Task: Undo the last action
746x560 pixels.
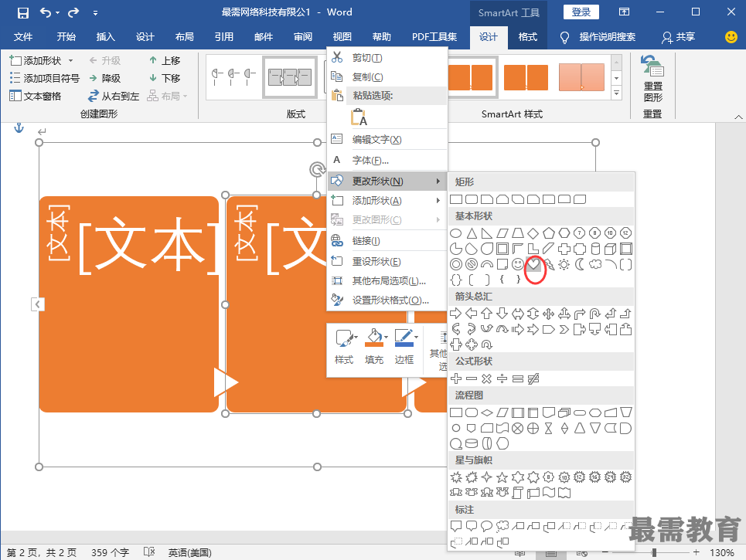Action: [x=46, y=13]
